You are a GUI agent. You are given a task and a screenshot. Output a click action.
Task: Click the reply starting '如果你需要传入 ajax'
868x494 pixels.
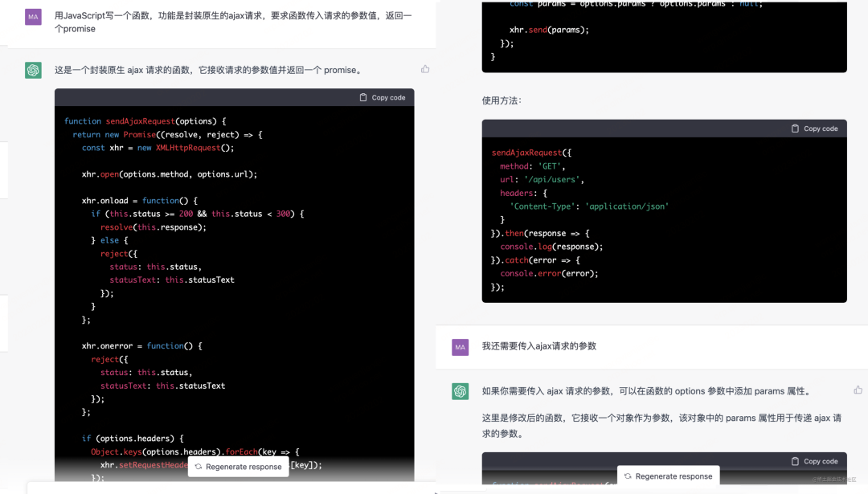click(648, 391)
